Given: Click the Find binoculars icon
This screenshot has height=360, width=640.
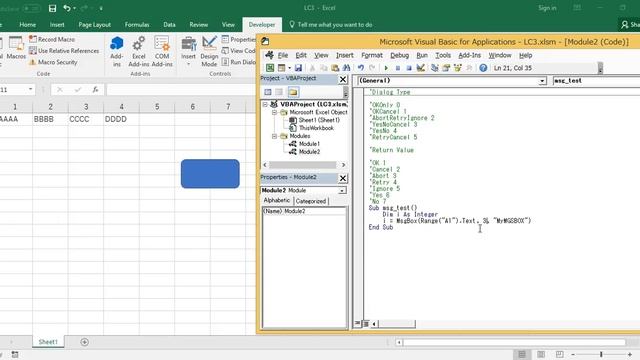Looking at the screenshot, I should pos(347,68).
